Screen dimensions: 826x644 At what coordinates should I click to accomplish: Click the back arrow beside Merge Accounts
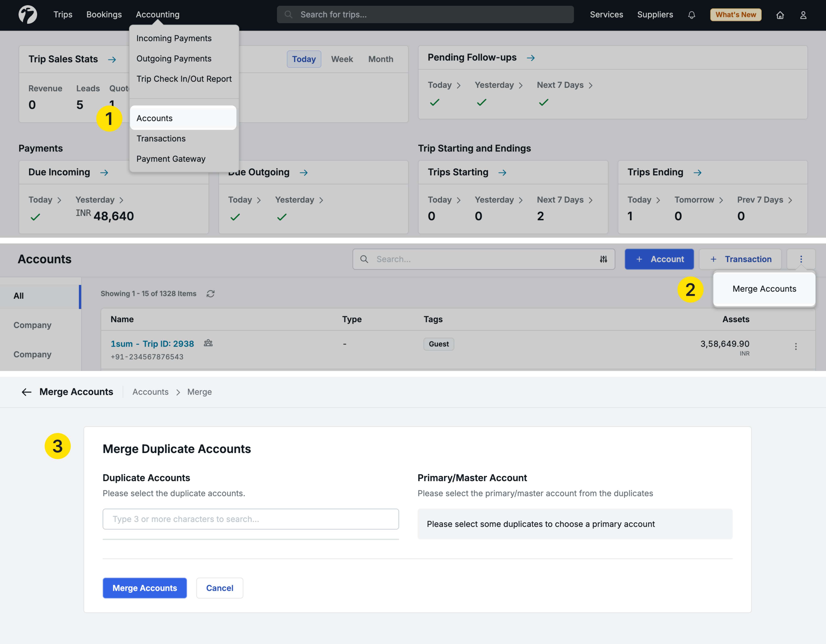[26, 392]
